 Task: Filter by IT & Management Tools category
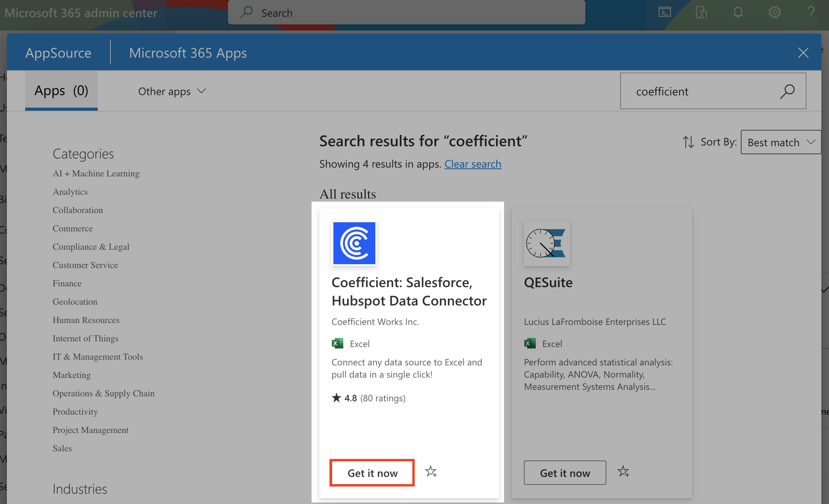(98, 357)
